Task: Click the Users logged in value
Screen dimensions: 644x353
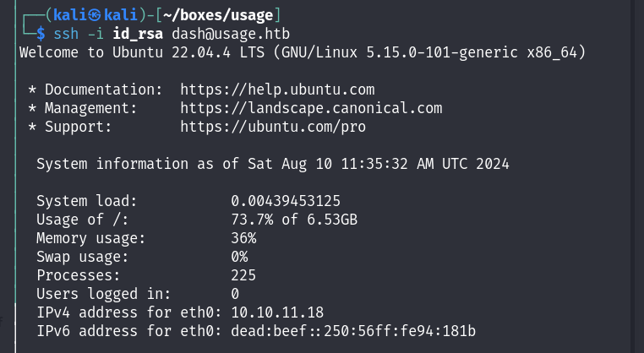Action: click(235, 294)
